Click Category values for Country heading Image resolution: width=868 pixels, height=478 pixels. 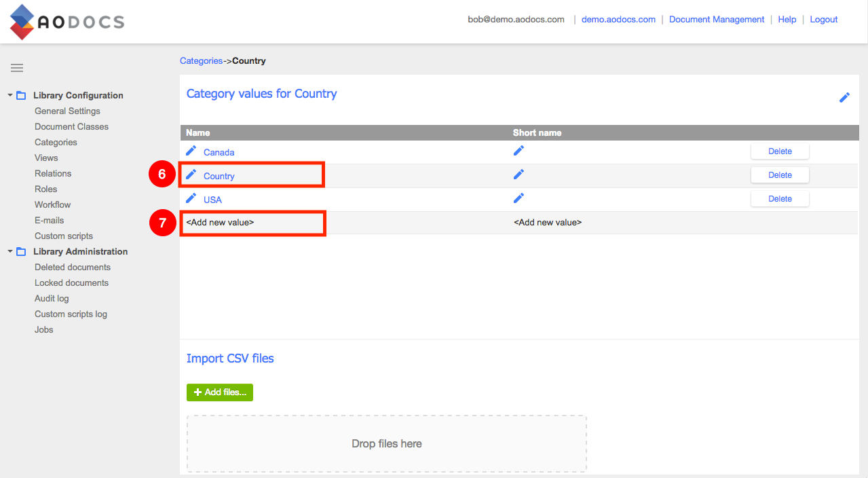[261, 94]
